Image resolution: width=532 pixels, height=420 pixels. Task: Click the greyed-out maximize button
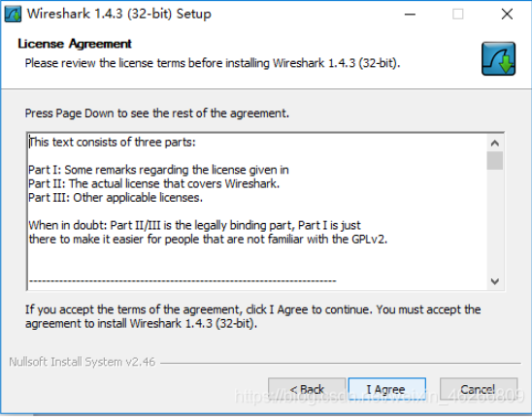458,15
